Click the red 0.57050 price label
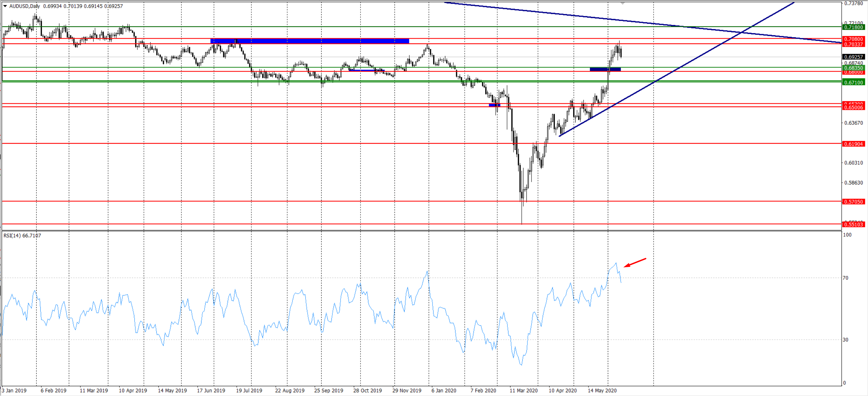 pos(853,202)
